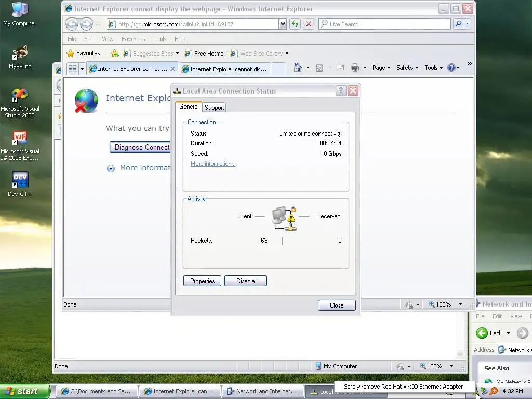
Task: Click the RSS feeds icon
Action: (x=320, y=68)
